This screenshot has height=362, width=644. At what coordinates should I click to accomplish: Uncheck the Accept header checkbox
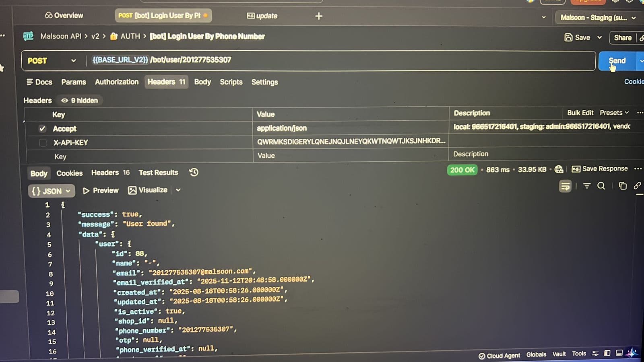tap(42, 129)
